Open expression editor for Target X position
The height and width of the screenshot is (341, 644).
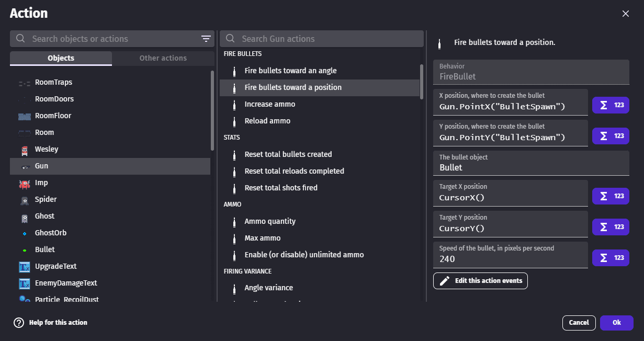(x=611, y=196)
